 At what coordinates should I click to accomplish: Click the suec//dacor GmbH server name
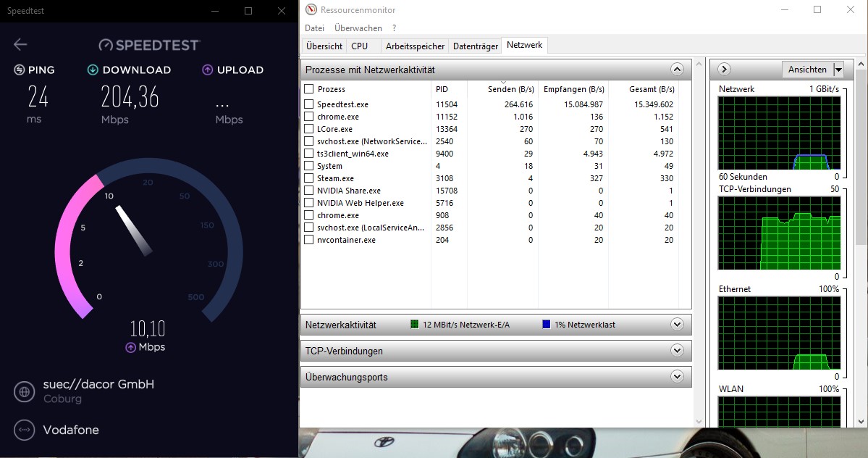click(x=98, y=384)
